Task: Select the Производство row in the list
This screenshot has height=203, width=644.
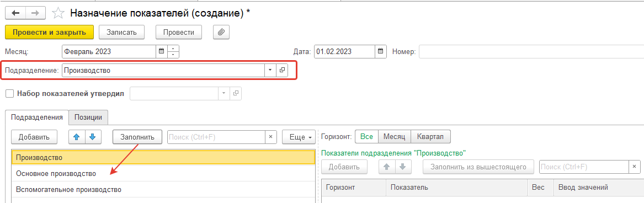Action: [x=163, y=157]
